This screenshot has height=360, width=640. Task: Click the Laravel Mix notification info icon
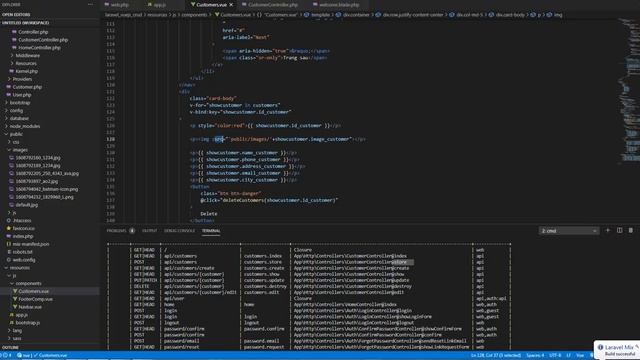(600, 347)
